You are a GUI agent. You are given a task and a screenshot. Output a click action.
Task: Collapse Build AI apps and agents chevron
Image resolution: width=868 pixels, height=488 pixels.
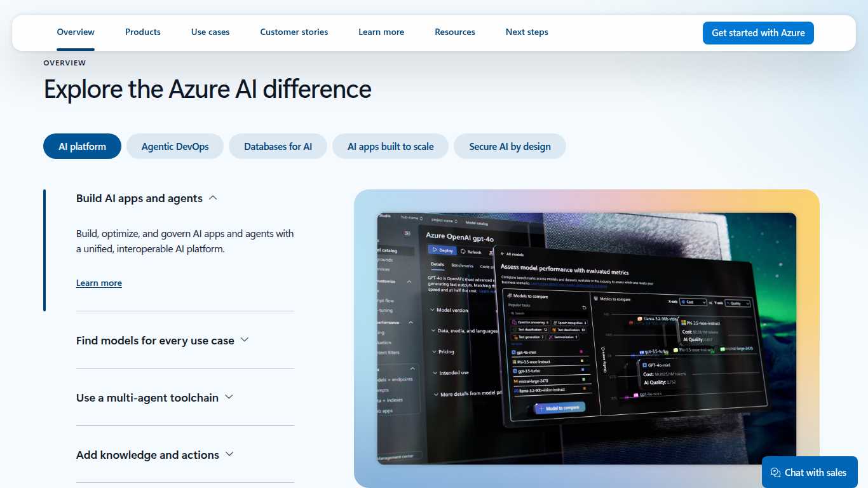coord(213,198)
